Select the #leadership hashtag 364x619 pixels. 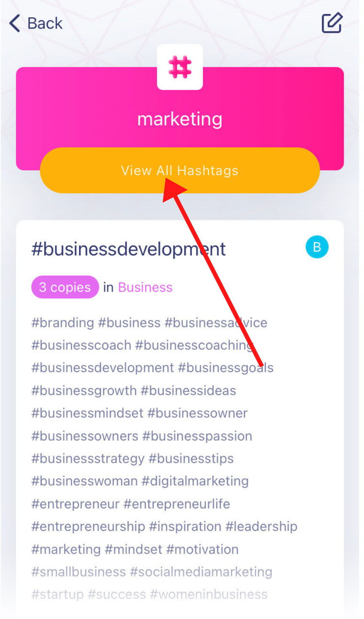pos(261,526)
